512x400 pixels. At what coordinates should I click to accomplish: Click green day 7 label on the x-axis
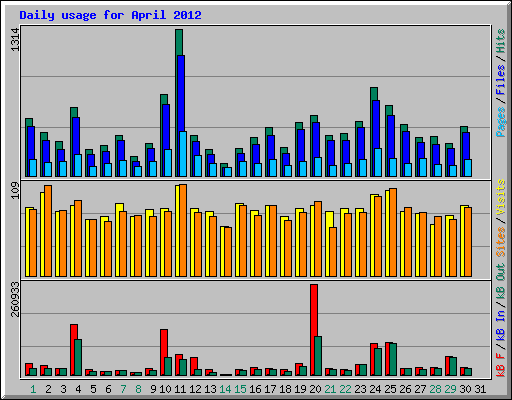tap(123, 389)
